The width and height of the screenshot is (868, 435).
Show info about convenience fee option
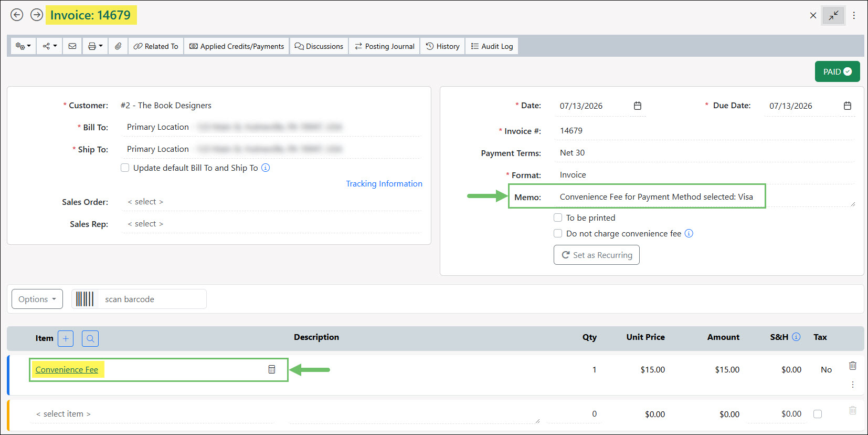tap(689, 233)
